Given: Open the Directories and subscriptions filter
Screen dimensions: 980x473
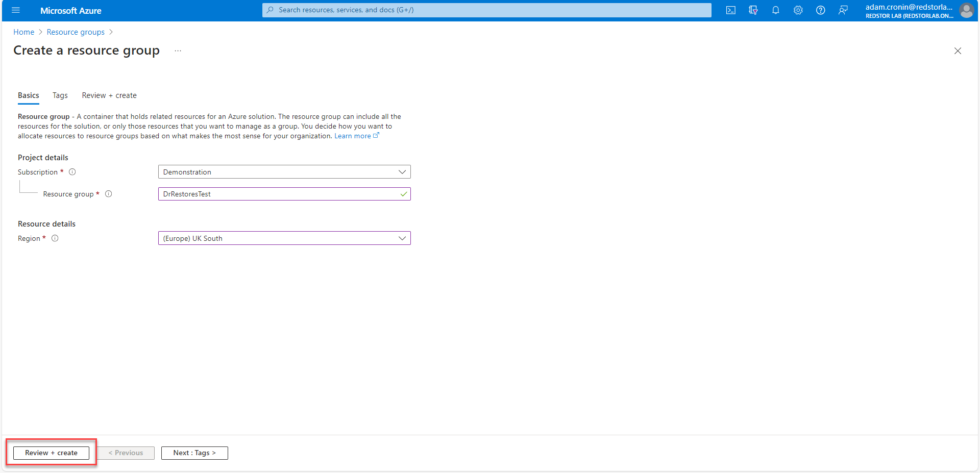Looking at the screenshot, I should point(753,10).
